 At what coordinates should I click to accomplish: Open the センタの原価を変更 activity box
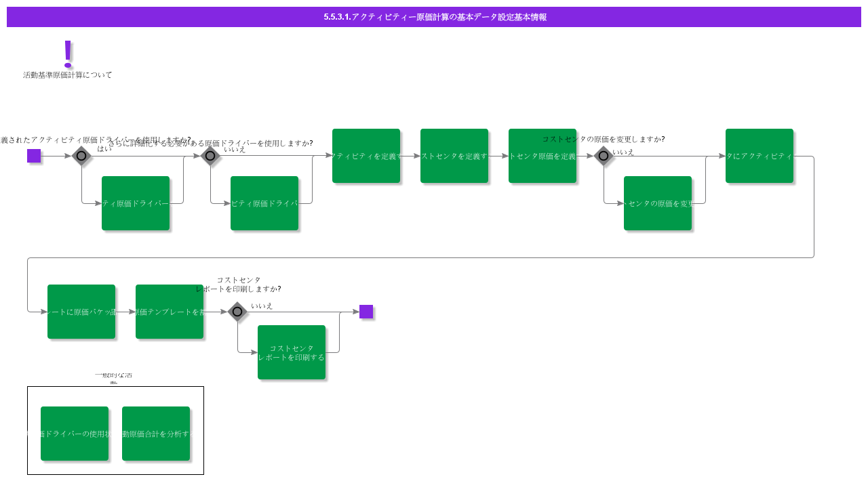[x=658, y=203]
